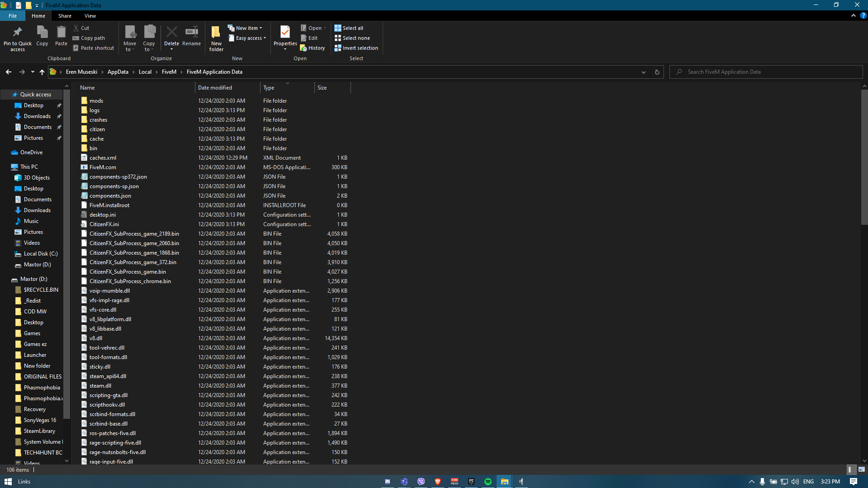Image resolution: width=868 pixels, height=488 pixels.
Task: Go up one folder level arrow
Action: (42, 72)
